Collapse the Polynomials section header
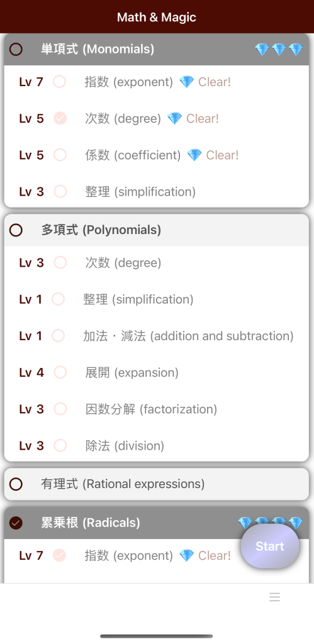314x644 pixels. (x=157, y=230)
